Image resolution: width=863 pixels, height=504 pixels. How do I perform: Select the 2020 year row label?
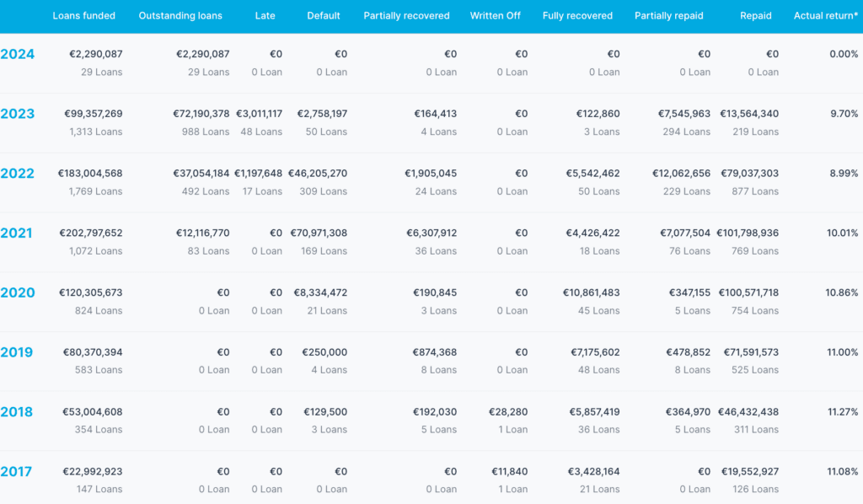point(18,293)
